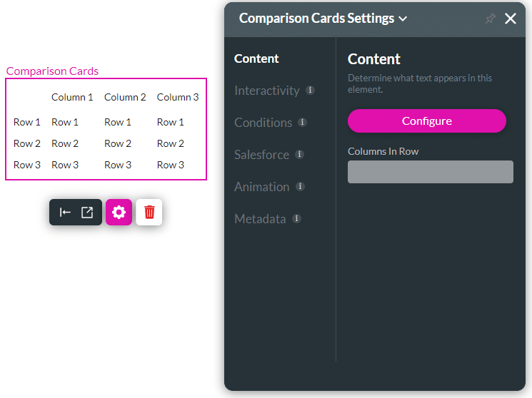Expand the Comparison Cards Settings title chevron
Screen dimensions: 532x398
(403, 19)
